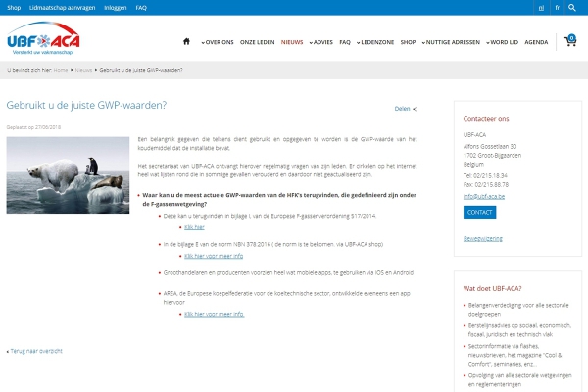Click Lidmaatschap aanvragen link

(x=63, y=8)
